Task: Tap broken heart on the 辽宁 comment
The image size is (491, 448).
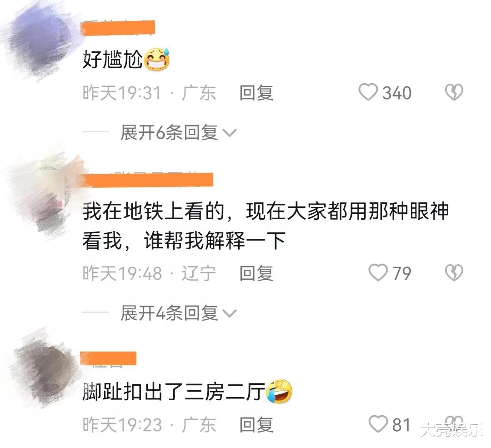Action: click(x=454, y=272)
